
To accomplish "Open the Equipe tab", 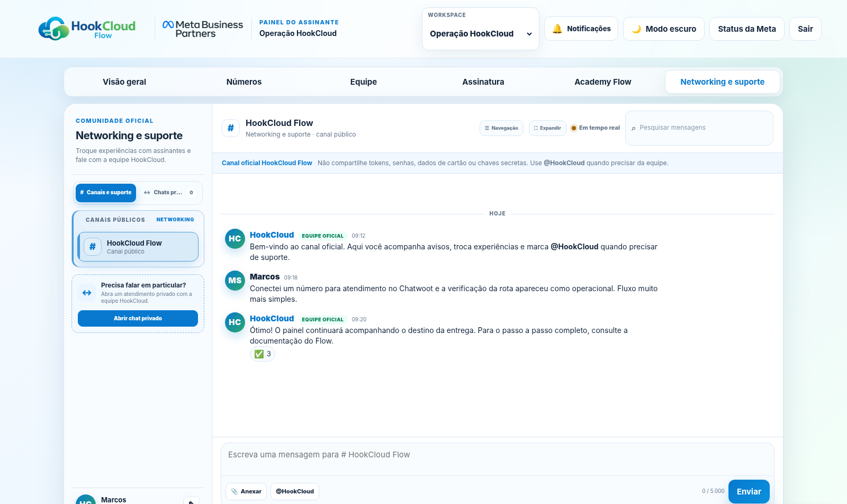I will coord(364,82).
